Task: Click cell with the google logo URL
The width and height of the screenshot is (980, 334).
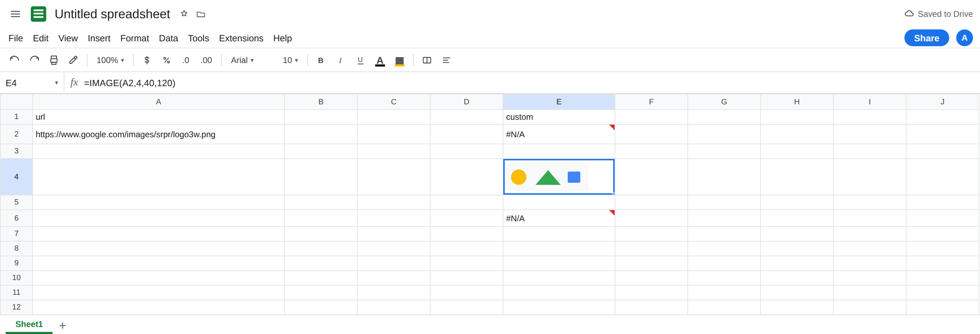Action: click(158, 134)
